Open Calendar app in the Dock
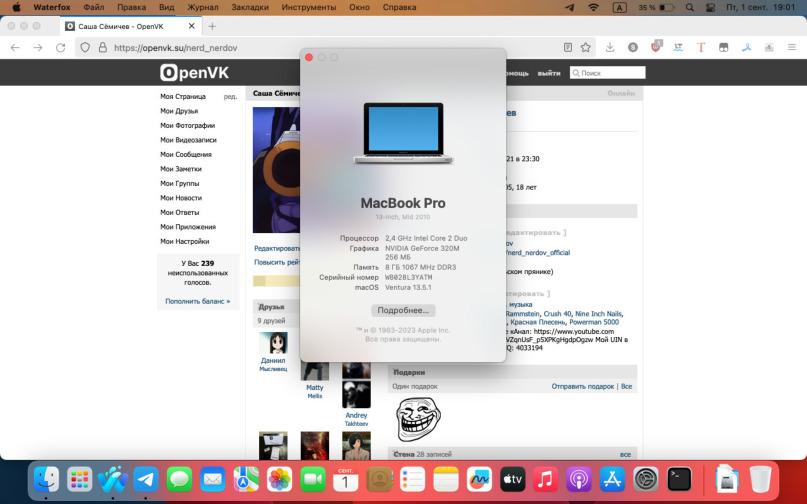Screen dimensions: 807x504 (x=346, y=480)
